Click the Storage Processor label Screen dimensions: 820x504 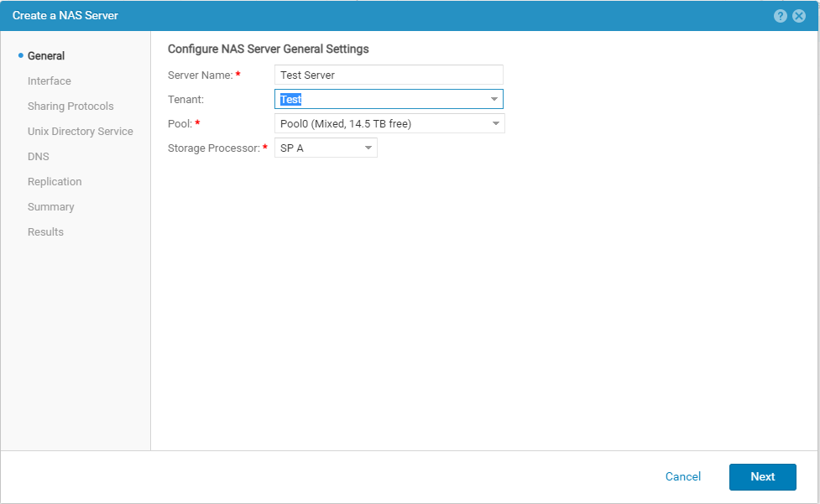(215, 148)
